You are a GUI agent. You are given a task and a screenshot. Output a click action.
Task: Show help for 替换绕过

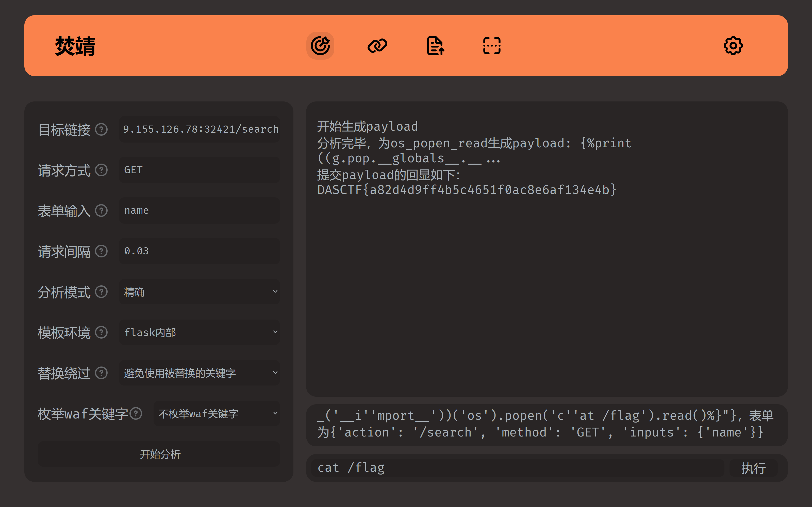pos(101,373)
